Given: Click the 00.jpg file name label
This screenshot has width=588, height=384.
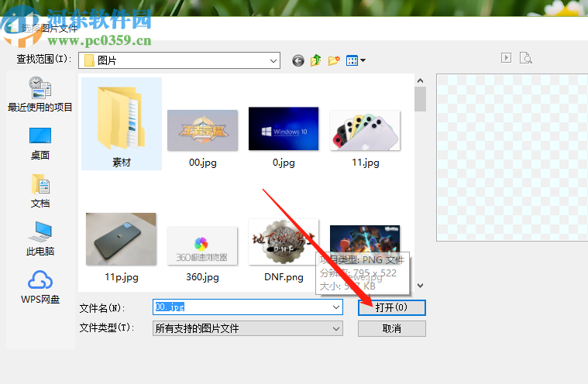Looking at the screenshot, I should 202,163.
